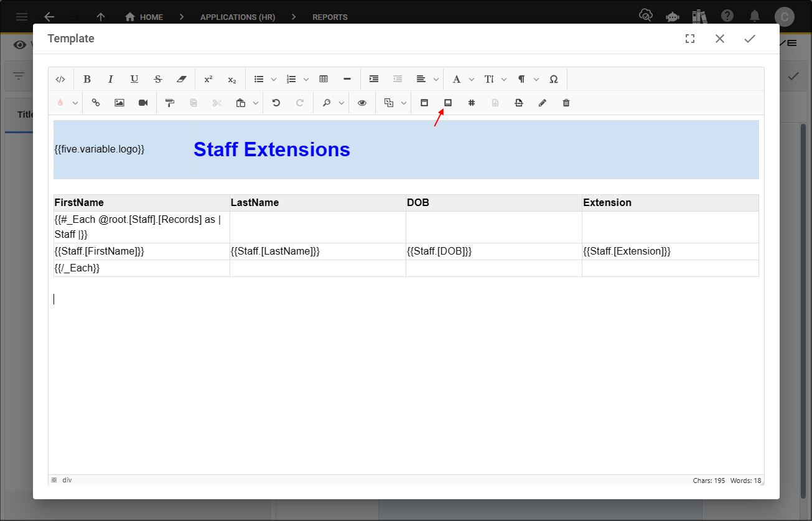
Task: Open the paragraph format dropdown
Action: click(x=536, y=79)
